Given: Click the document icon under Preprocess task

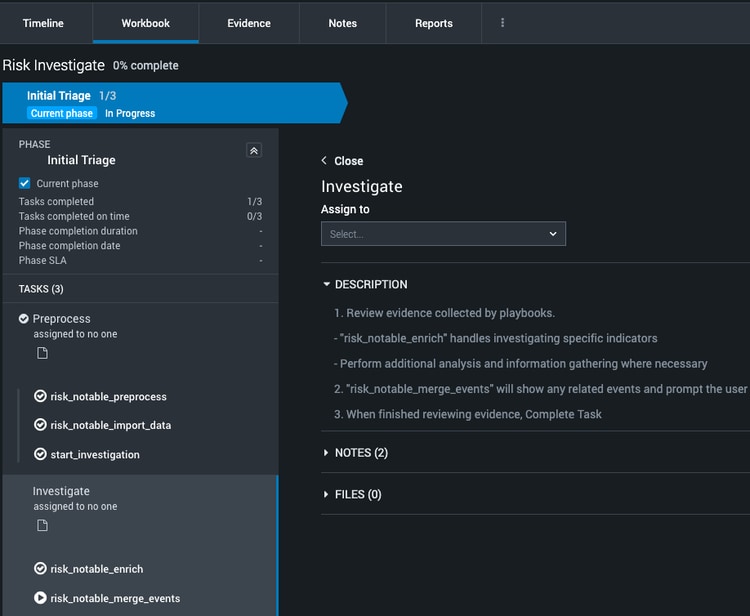Looking at the screenshot, I should pos(42,353).
